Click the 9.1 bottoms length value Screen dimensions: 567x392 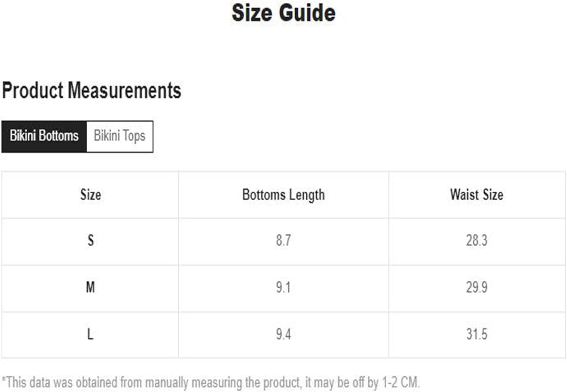tap(283, 287)
